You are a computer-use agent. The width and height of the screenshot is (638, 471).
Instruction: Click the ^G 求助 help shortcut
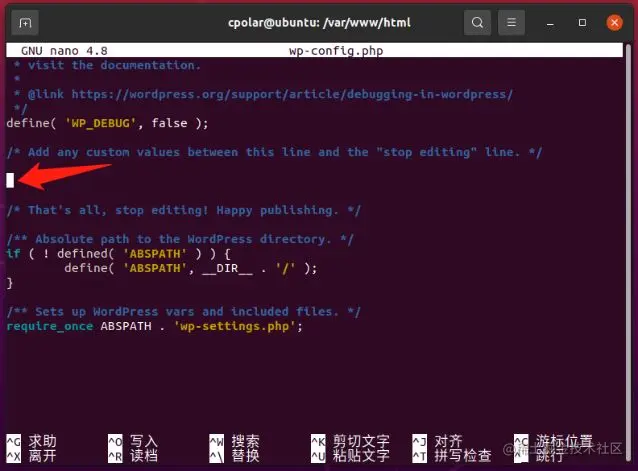(x=31, y=441)
